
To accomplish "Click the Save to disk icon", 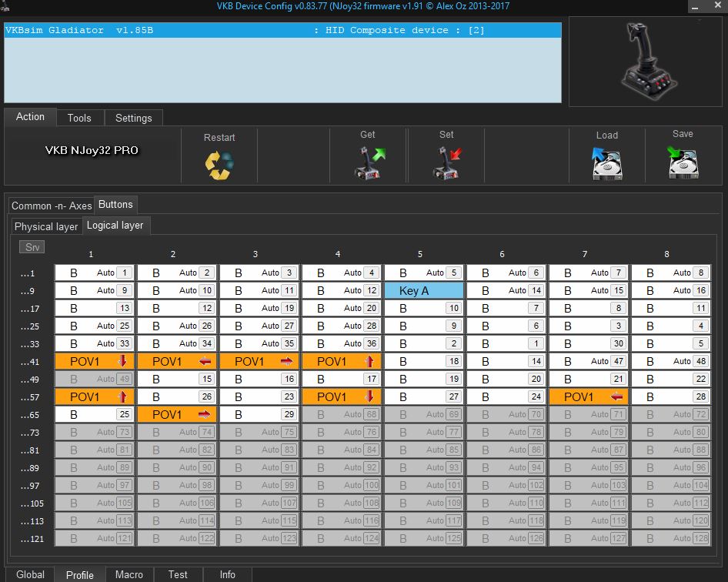I will 683,162.
